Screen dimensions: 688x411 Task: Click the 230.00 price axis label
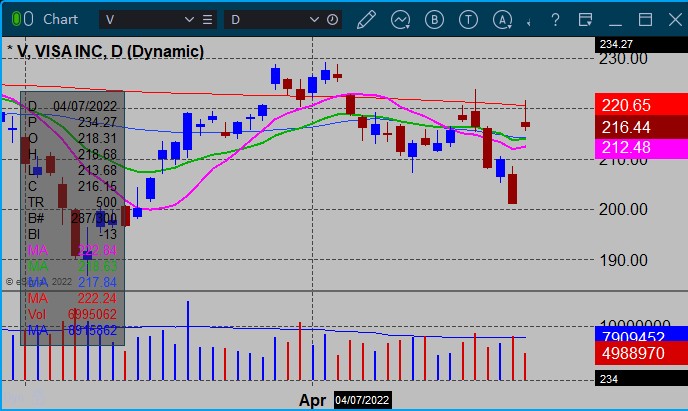[623, 59]
